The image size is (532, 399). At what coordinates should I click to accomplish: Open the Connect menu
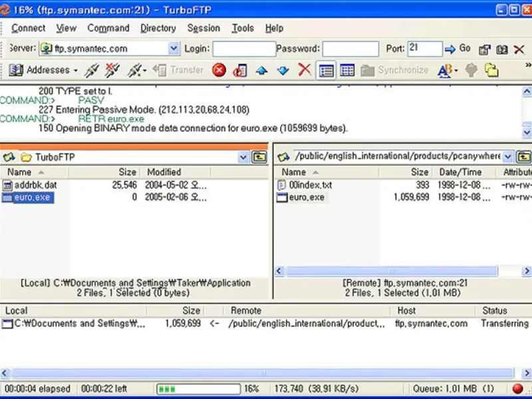28,28
